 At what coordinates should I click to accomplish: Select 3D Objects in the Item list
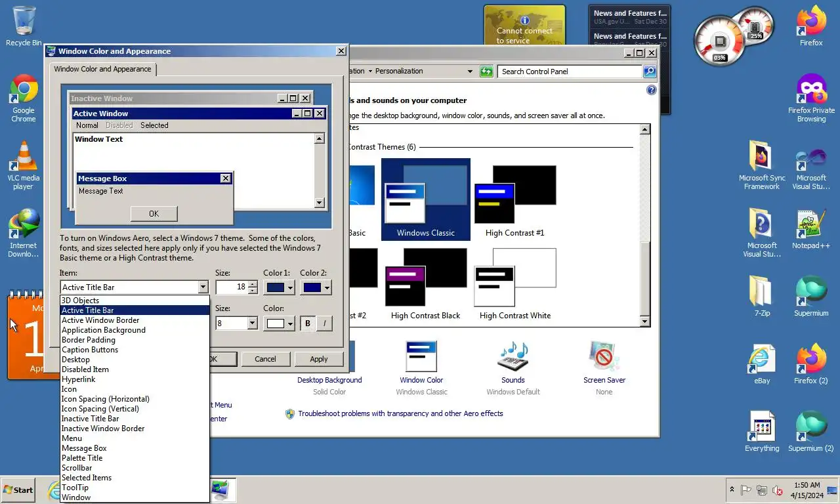tap(135, 301)
